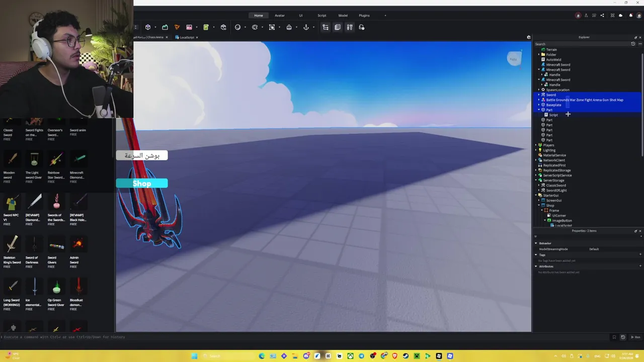644x362 pixels.
Task: Select Rainbow Star Sword toolbox item
Action: [x=56, y=167]
